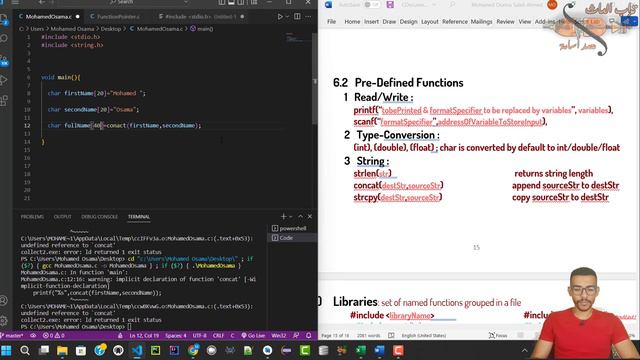Open Word View ribbon tab
Screen dimensions: 640x360
click(x=524, y=22)
